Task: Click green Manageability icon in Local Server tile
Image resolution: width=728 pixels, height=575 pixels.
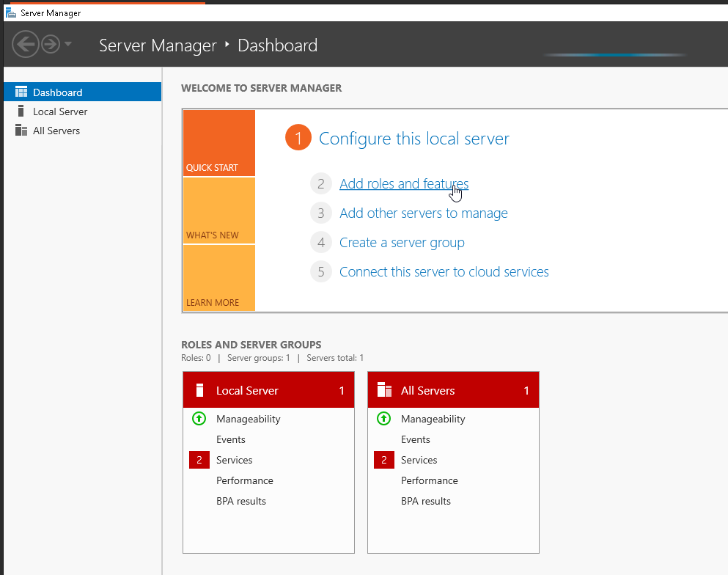Action: 199,419
